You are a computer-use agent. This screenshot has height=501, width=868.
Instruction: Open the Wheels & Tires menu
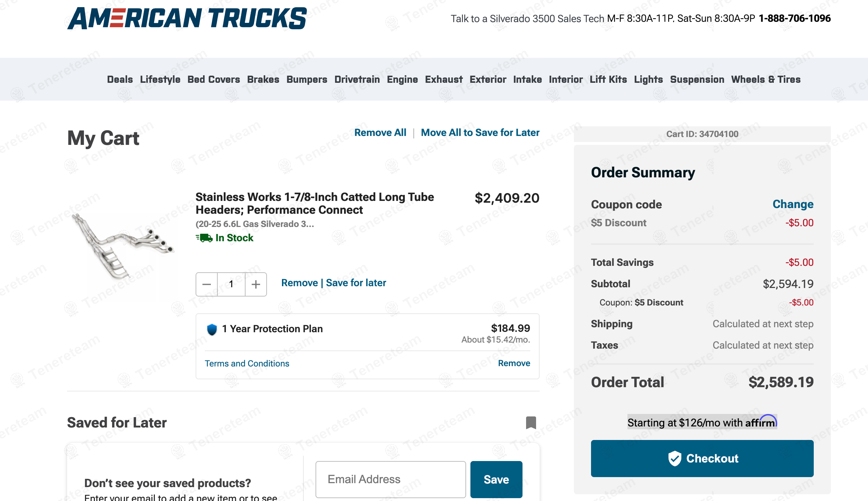pyautogui.click(x=766, y=79)
